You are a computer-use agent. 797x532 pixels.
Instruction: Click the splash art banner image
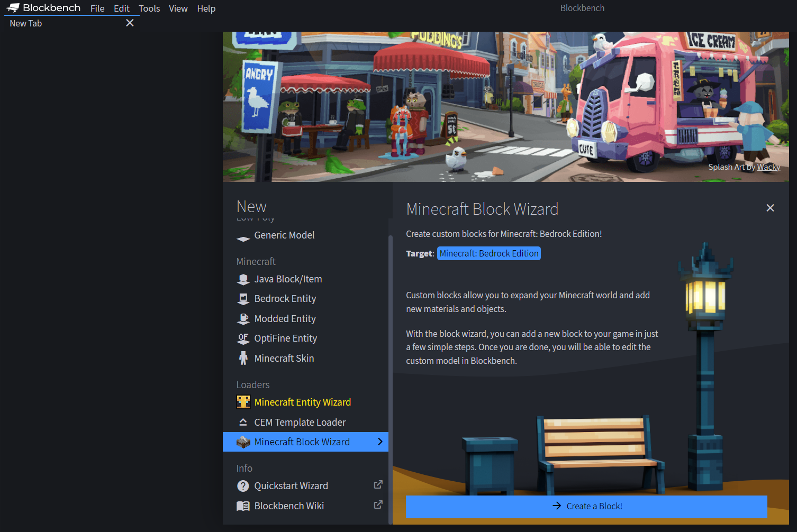click(x=506, y=107)
